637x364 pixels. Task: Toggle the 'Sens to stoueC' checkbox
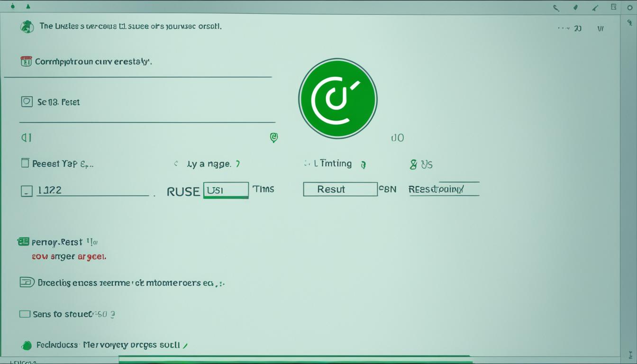coord(24,314)
